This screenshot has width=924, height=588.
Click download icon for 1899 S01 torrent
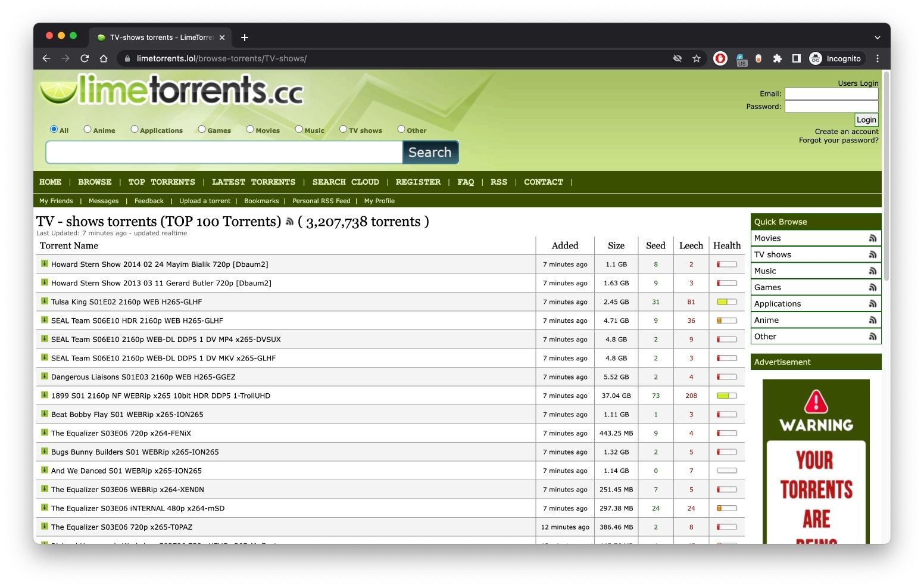[x=45, y=395]
